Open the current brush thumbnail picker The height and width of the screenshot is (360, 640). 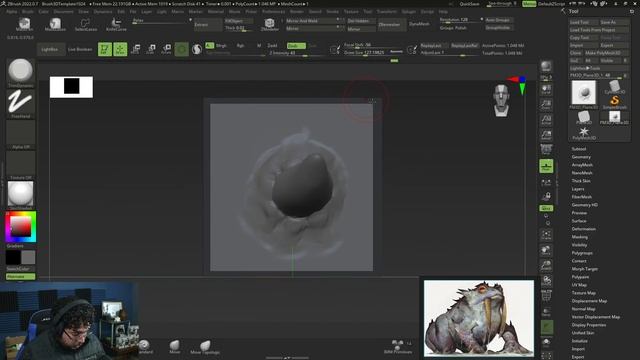[20, 72]
